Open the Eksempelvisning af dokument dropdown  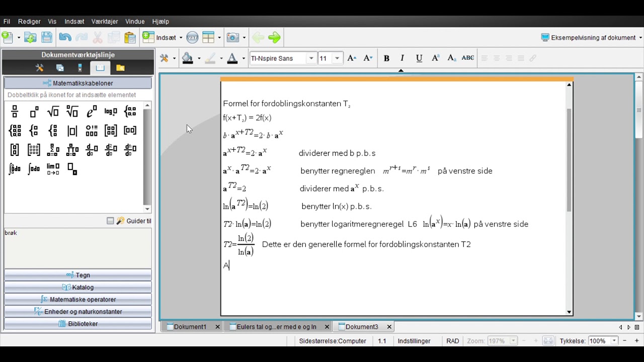click(x=592, y=38)
